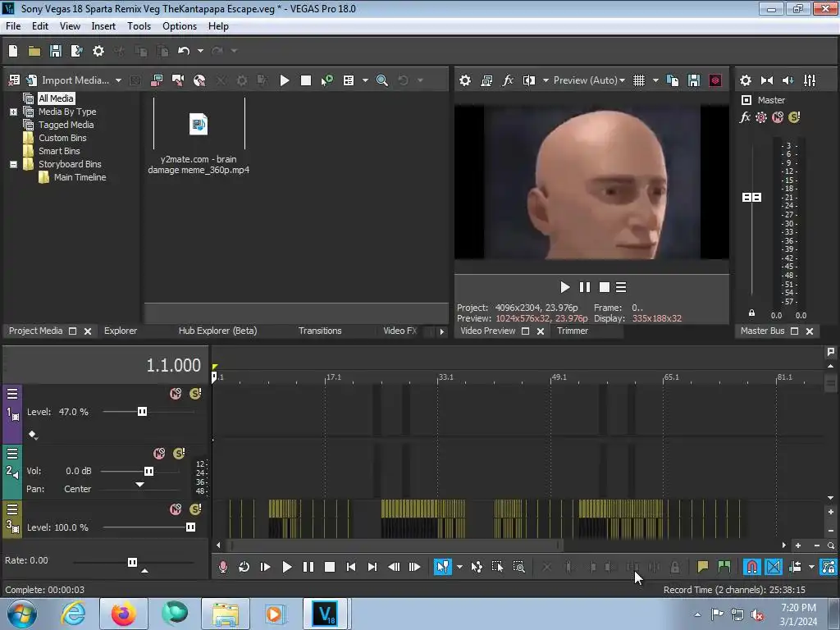The width and height of the screenshot is (840, 630).
Task: Save the project with the disk icon
Action: click(56, 51)
